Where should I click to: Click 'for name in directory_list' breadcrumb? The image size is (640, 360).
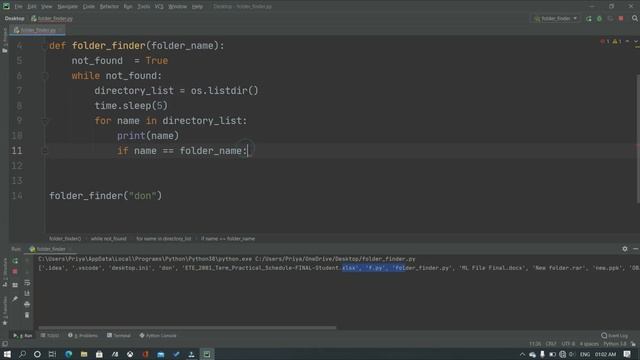164,239
